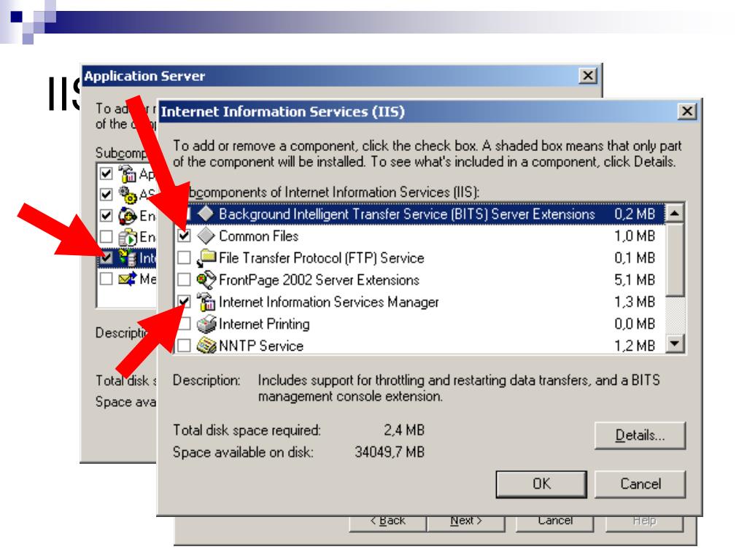The height and width of the screenshot is (560, 747).
Task: Check the NNTP Service checkbox
Action: pos(184,345)
